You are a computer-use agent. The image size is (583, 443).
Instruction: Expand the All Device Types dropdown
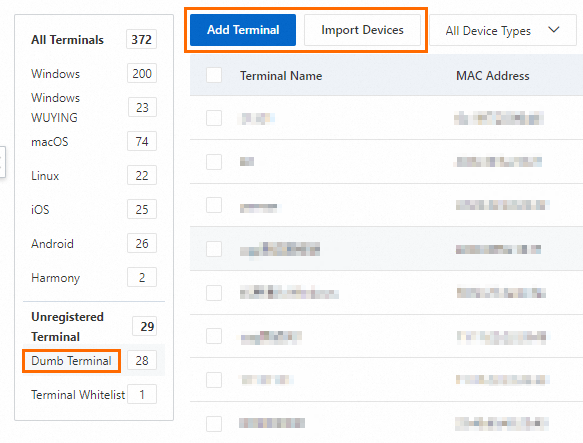(503, 30)
